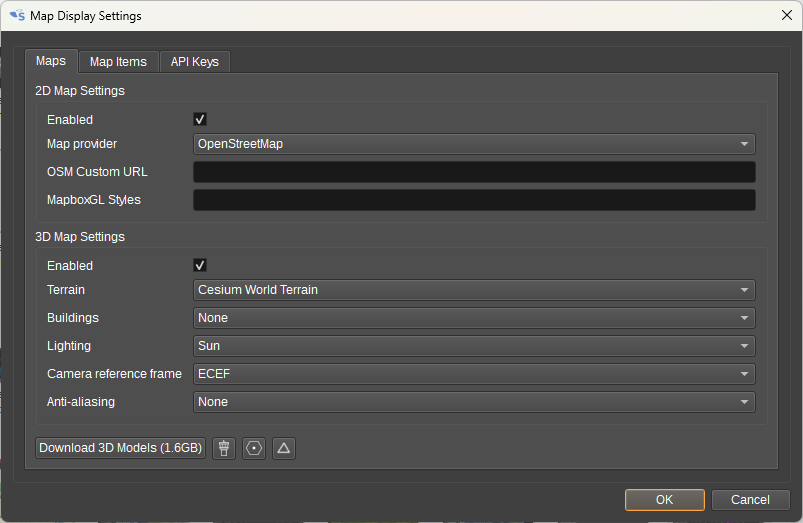This screenshot has height=523, width=803.
Task: Click the hexagon icon button
Action: 253,448
